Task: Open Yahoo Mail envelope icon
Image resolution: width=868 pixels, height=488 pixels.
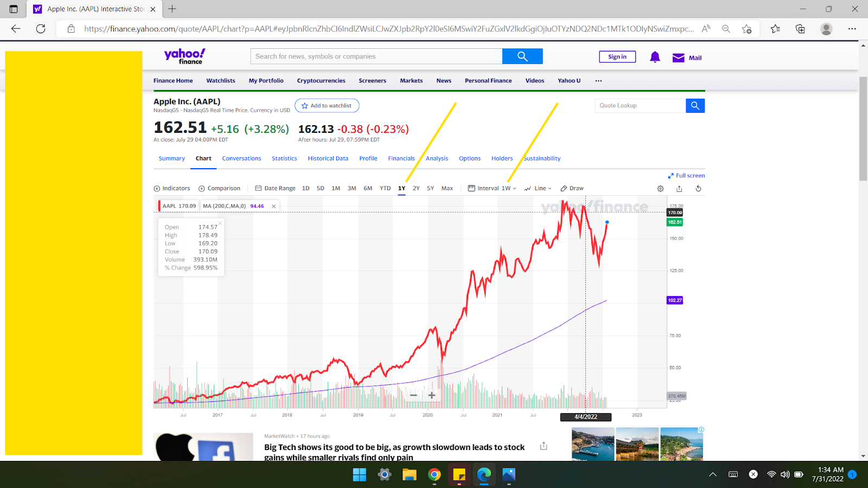Action: tap(678, 57)
